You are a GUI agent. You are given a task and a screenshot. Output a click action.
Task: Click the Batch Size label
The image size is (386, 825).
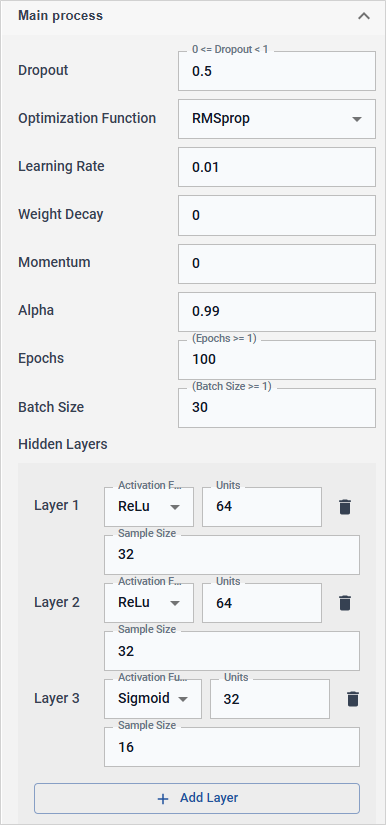point(51,407)
